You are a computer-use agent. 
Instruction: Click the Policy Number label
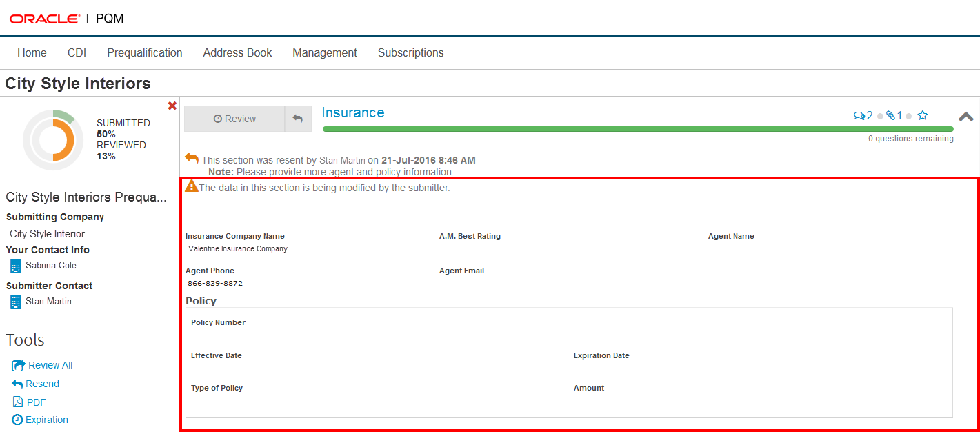218,322
